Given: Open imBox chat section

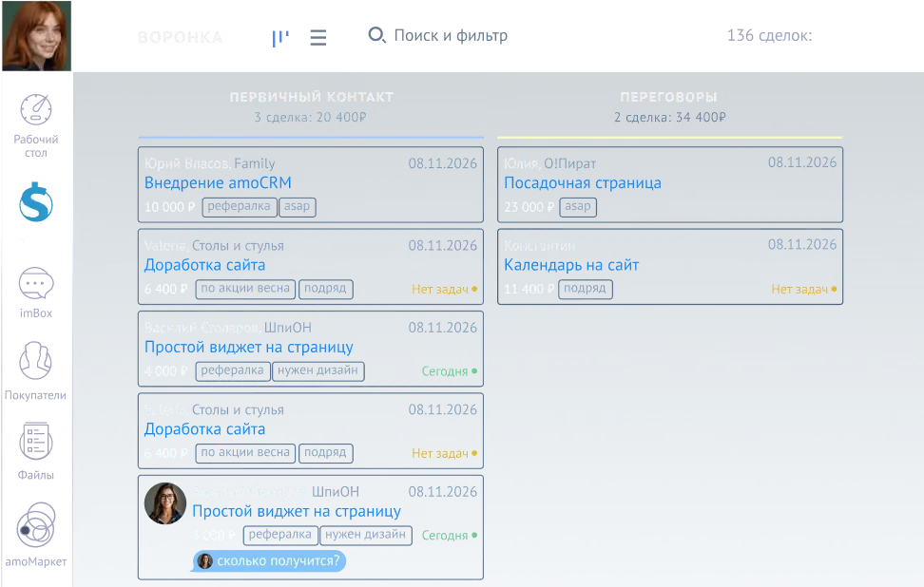Looking at the screenshot, I should [36, 293].
